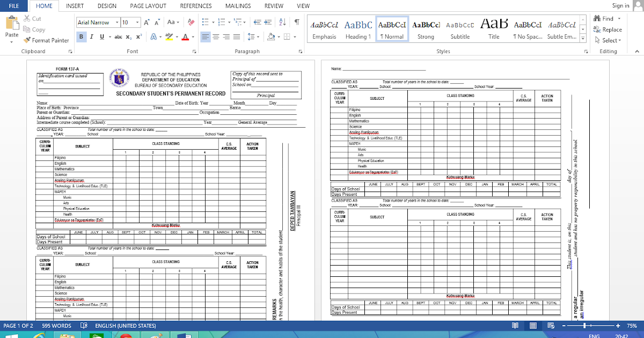The image size is (644, 338).
Task: Expand the font size dropdown
Action: [x=138, y=23]
